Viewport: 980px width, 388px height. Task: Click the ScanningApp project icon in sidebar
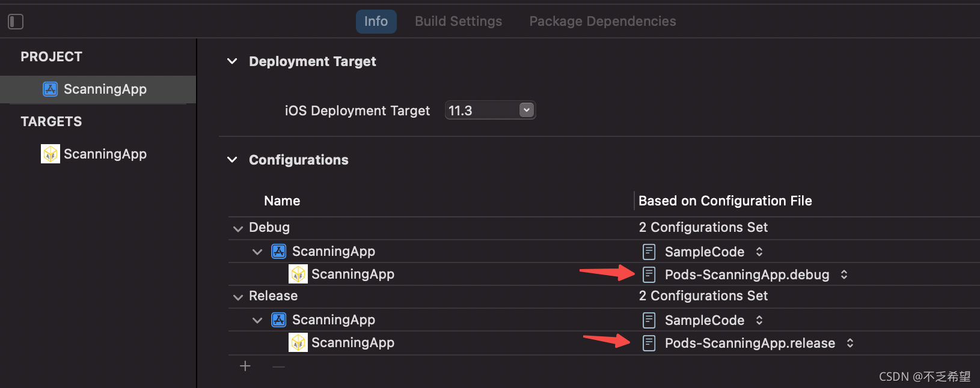[x=51, y=89]
